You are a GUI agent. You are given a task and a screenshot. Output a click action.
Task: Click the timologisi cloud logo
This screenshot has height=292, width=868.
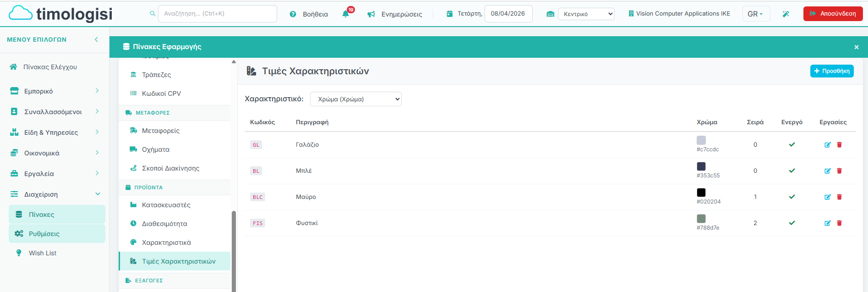[60, 13]
